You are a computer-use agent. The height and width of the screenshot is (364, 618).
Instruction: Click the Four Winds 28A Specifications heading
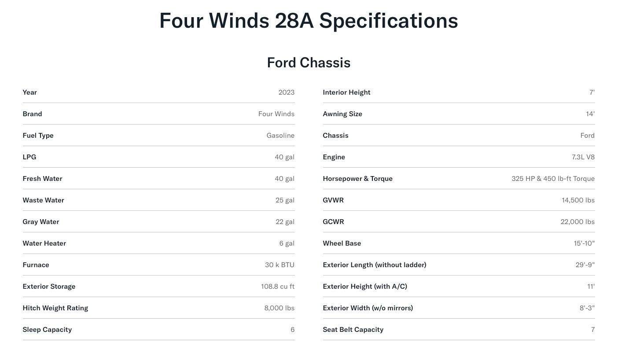(309, 21)
